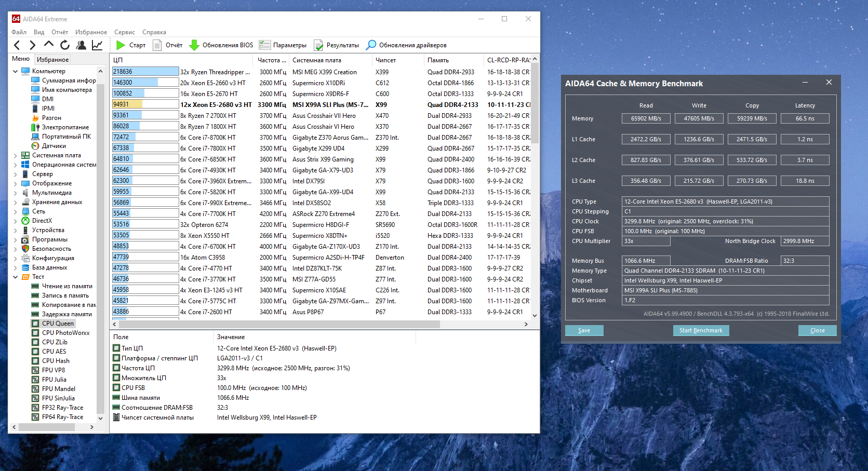
Task: Sort by the Системная плата column header
Action: click(x=331, y=60)
